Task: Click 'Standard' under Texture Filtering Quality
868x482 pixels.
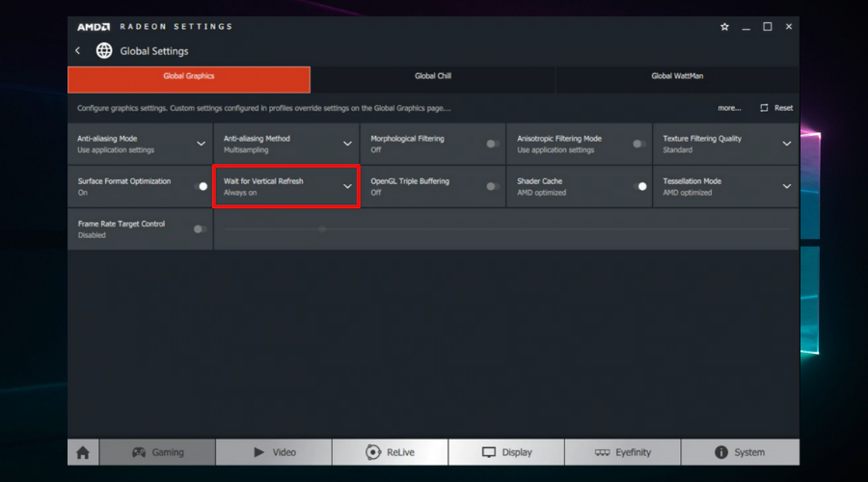Action: point(678,150)
